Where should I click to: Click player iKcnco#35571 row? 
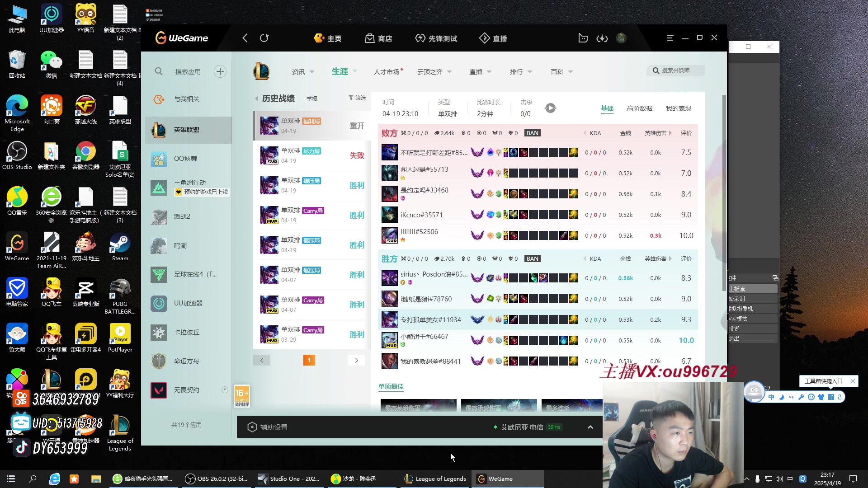(538, 215)
